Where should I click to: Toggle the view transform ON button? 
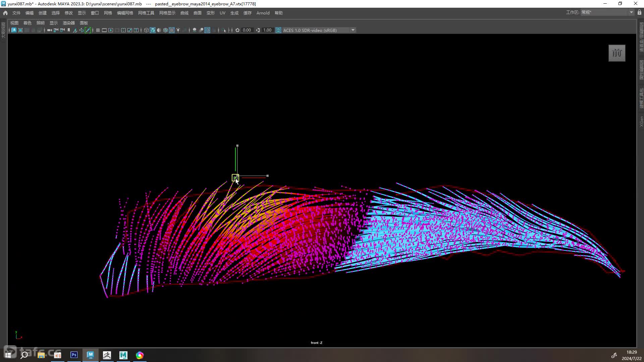click(278, 30)
